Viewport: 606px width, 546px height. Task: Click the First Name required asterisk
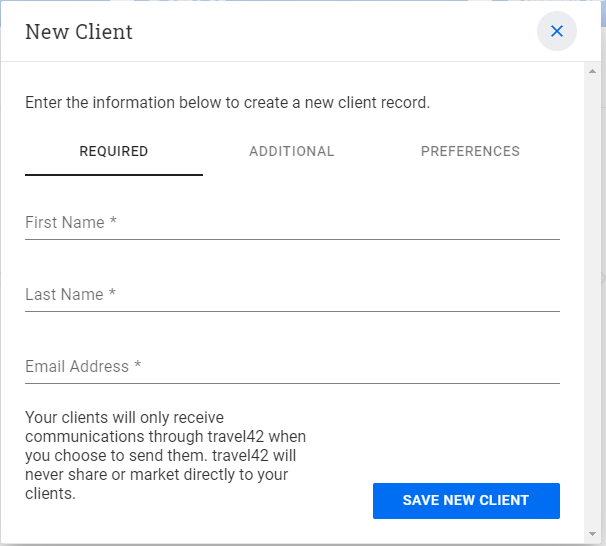click(x=114, y=223)
